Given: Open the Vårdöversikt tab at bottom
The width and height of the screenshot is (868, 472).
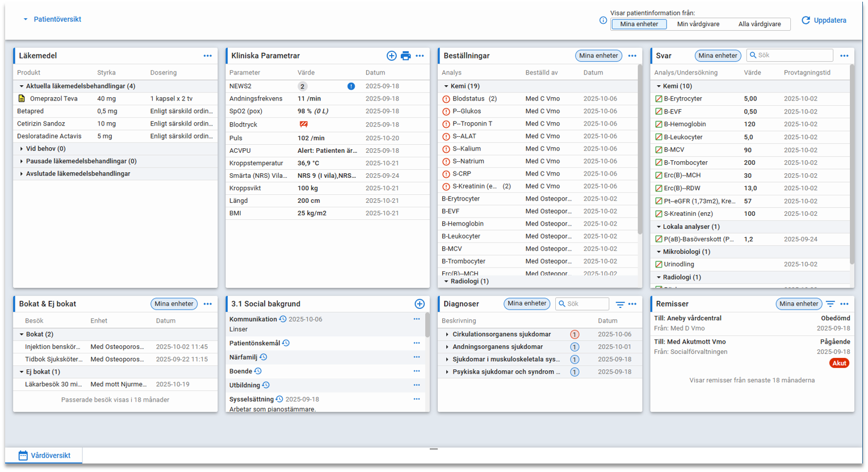Looking at the screenshot, I should click(x=44, y=456).
